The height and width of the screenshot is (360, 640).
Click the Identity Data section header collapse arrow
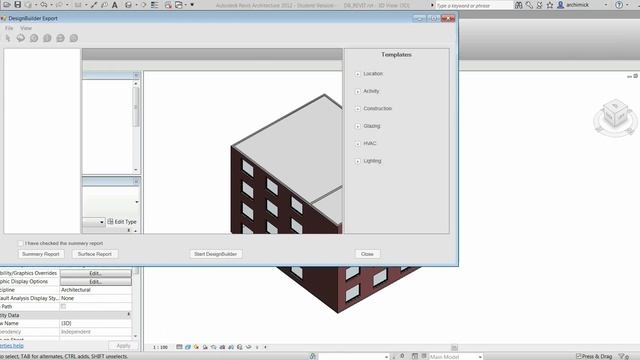(129, 314)
